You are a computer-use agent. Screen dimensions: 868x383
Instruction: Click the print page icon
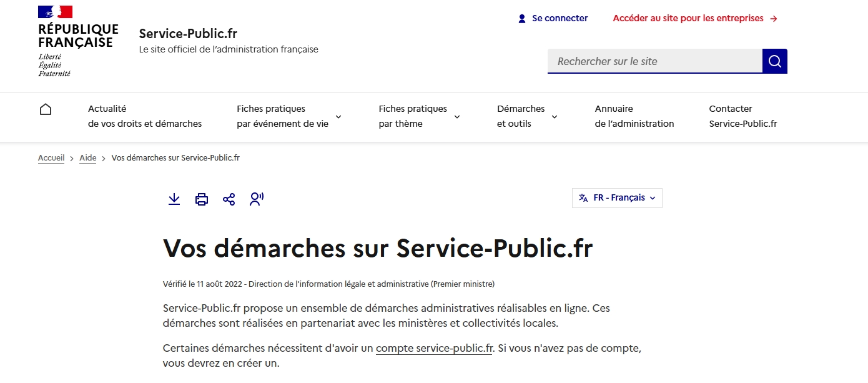tap(202, 199)
